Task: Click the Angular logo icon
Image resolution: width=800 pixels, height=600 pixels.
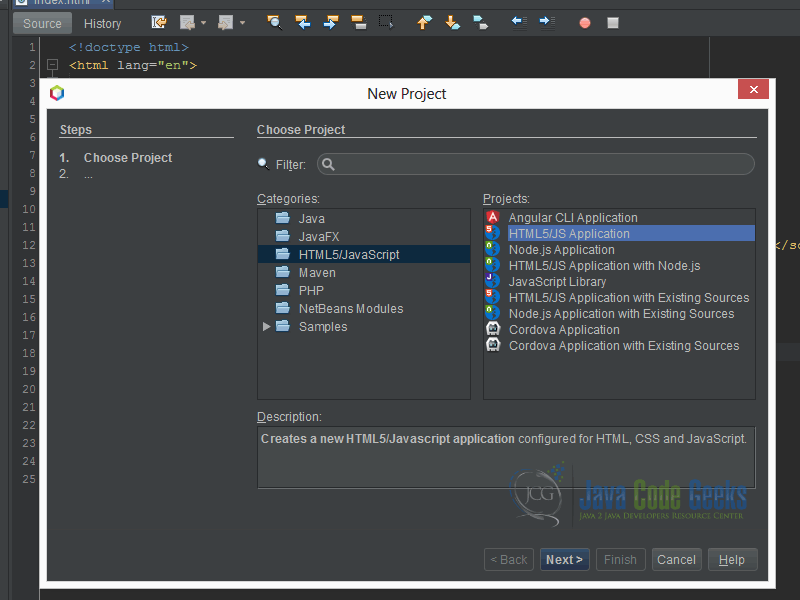Action: tap(493, 217)
